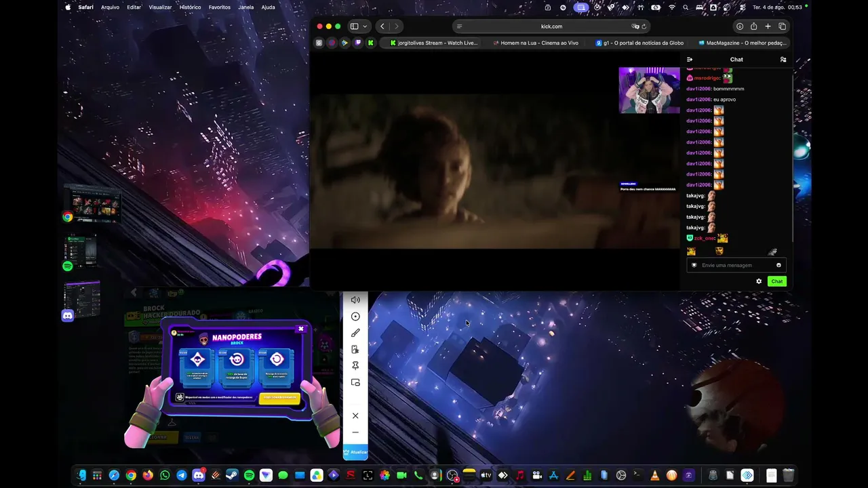Open chat settings gear
This screenshot has height=488, width=868.
759,281
